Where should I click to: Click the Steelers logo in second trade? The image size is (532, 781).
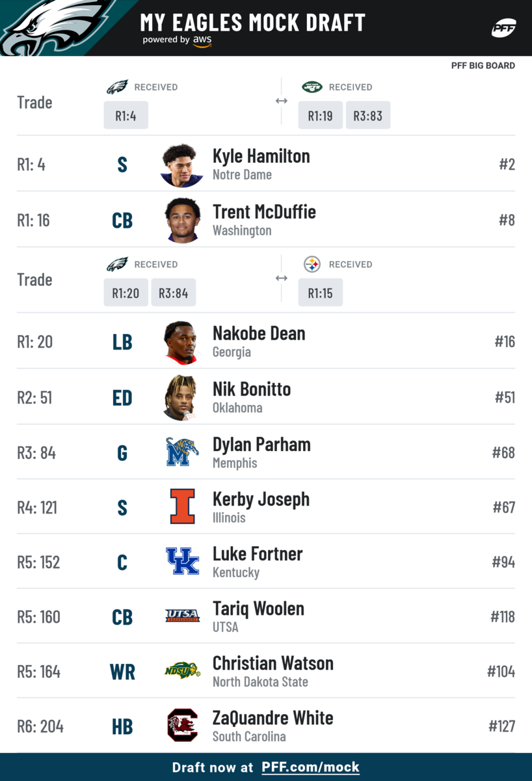pos(312,264)
